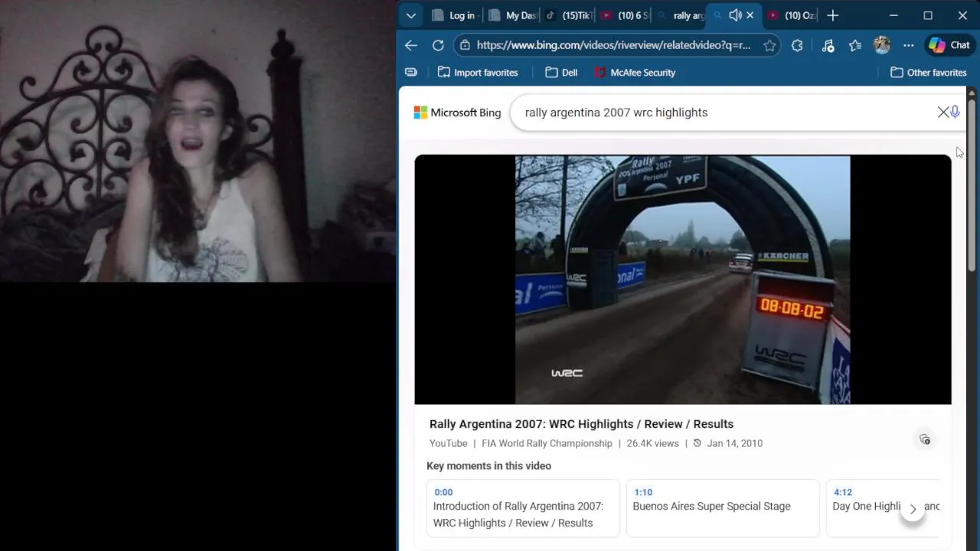Image resolution: width=980 pixels, height=551 pixels.
Task: Click the favorites bar leftmost icon
Action: pyautogui.click(x=411, y=72)
